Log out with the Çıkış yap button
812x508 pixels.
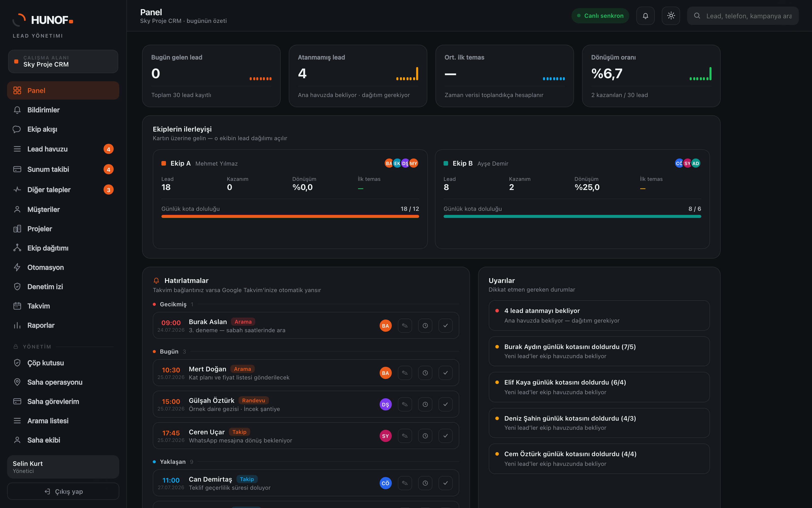(x=63, y=491)
